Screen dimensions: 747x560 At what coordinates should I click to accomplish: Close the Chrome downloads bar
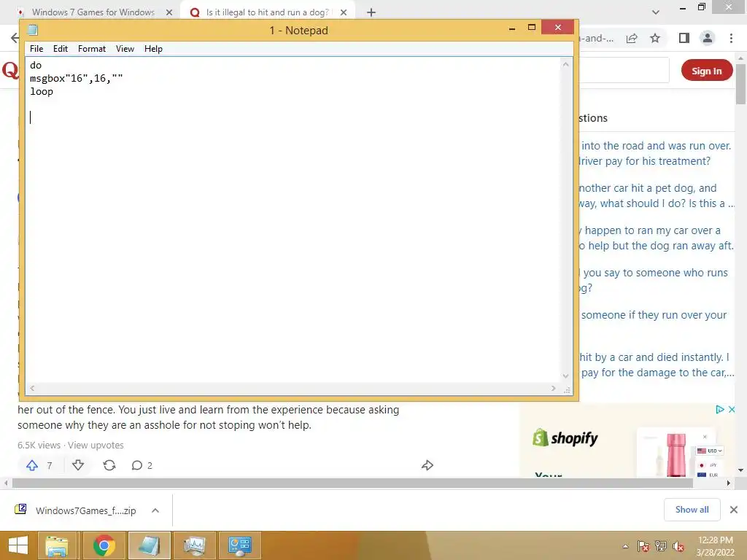point(734,510)
